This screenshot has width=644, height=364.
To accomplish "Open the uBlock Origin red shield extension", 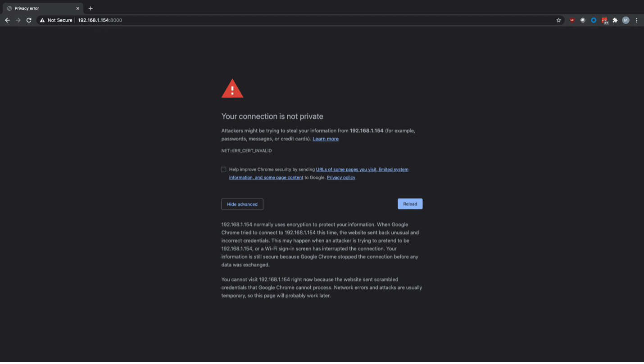I will [x=572, y=20].
